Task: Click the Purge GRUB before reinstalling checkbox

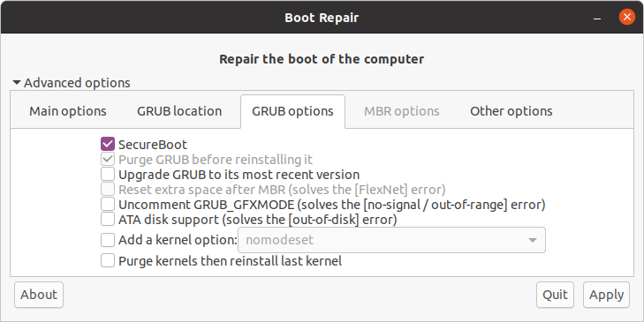Action: 108,159
